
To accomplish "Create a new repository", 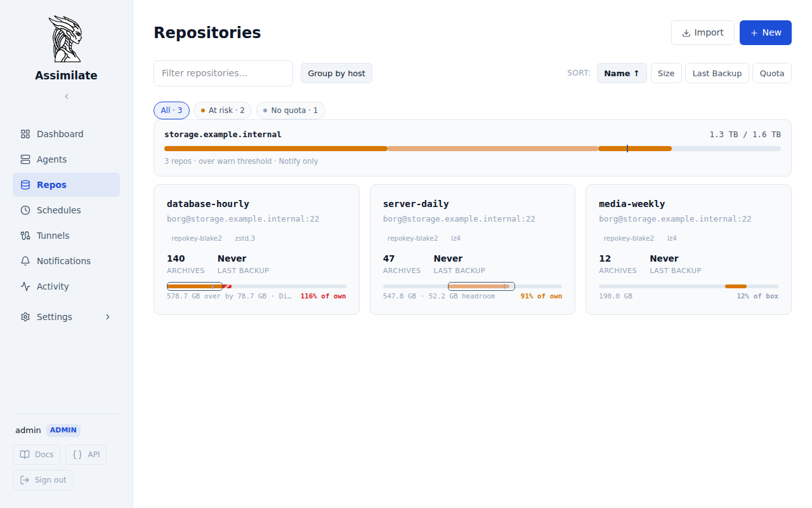I will click(x=765, y=32).
